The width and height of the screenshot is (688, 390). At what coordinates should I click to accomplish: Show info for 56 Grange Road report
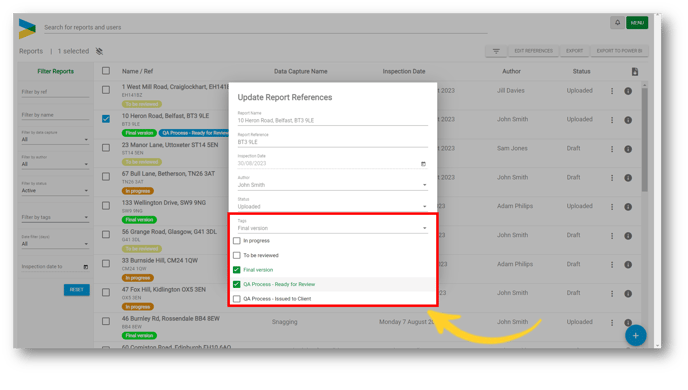click(628, 236)
